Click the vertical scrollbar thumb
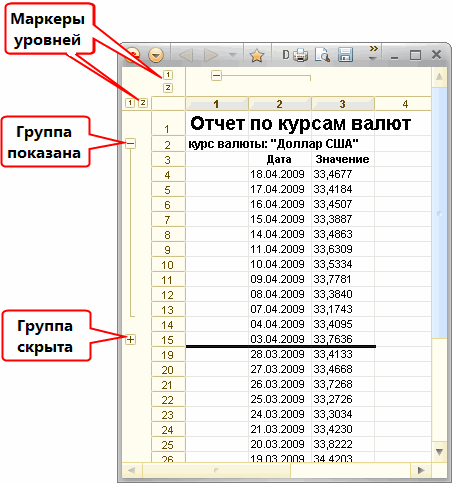 (x=439, y=213)
